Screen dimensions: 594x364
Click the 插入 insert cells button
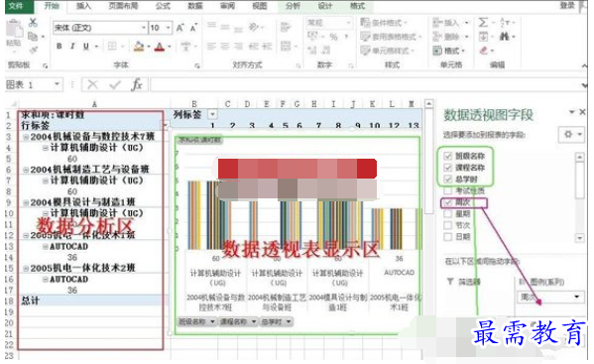451,23
